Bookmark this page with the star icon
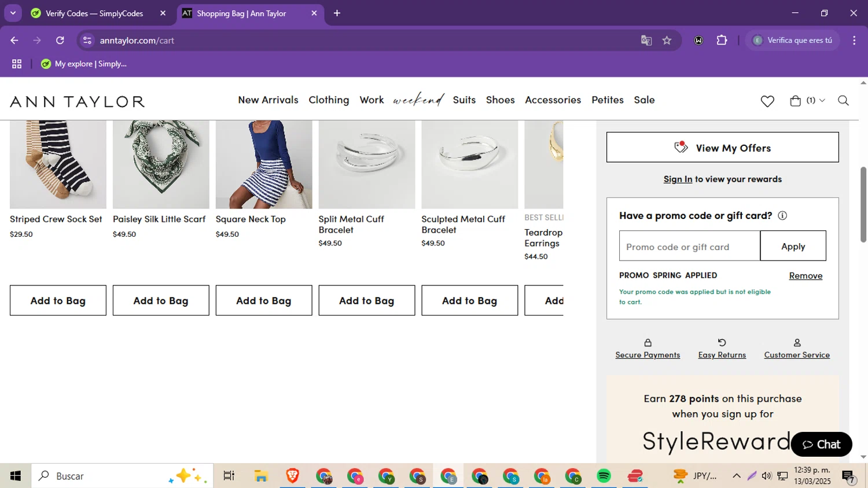The height and width of the screenshot is (488, 868). tap(667, 41)
